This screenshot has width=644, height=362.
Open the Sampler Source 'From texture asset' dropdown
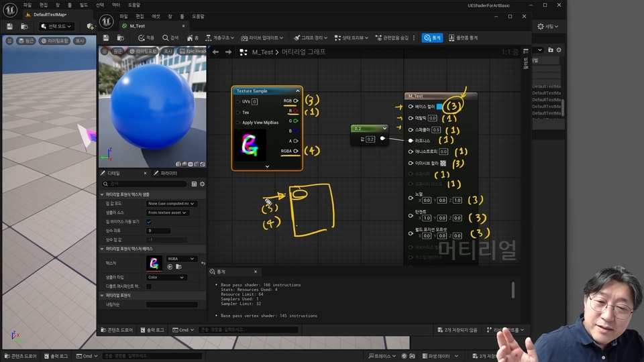pyautogui.click(x=168, y=213)
